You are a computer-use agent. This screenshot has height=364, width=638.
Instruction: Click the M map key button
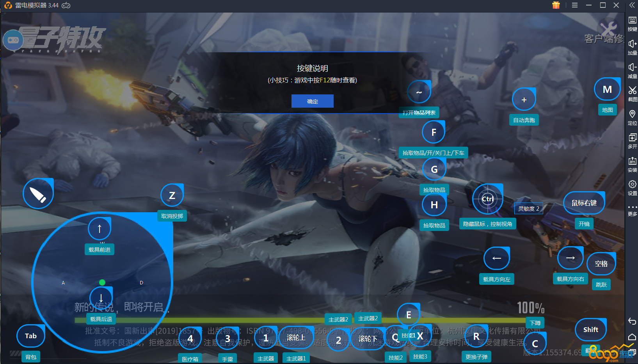click(607, 90)
